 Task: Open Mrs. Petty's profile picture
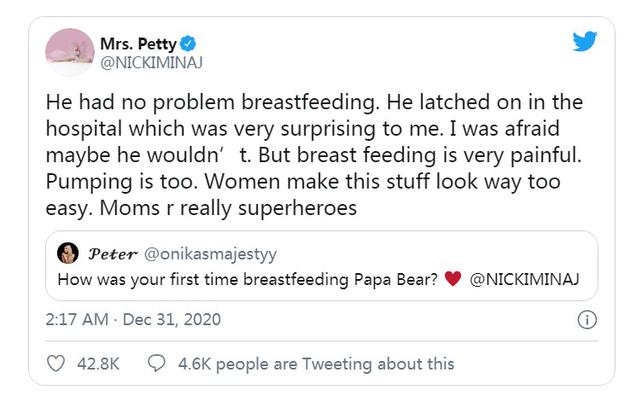70,52
